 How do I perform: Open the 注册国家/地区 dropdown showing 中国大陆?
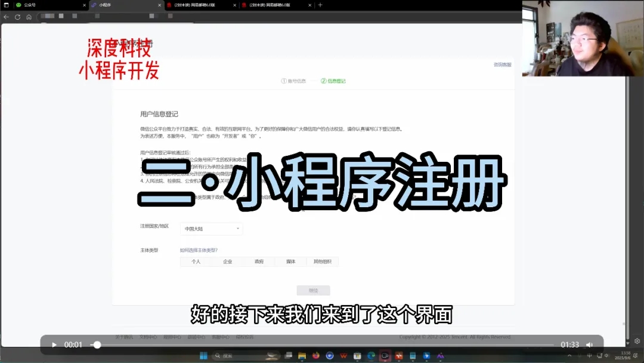[211, 229]
